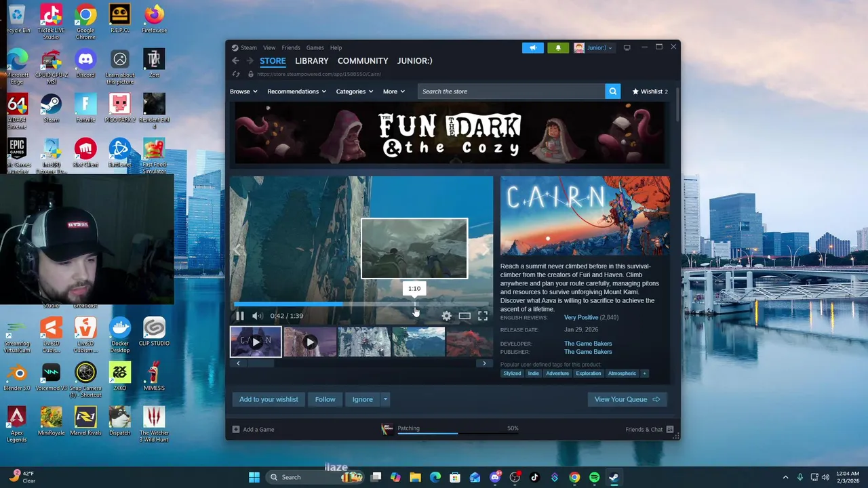Open the Windows Start menu
Image resolution: width=868 pixels, height=488 pixels.
pyautogui.click(x=254, y=477)
